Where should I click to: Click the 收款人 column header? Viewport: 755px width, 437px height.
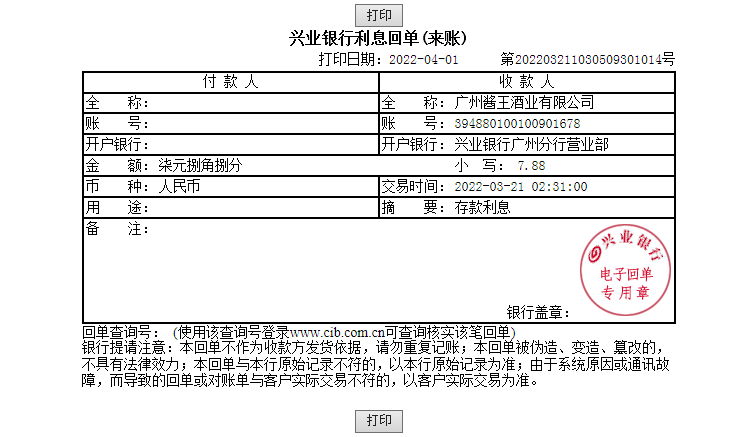[x=527, y=82]
